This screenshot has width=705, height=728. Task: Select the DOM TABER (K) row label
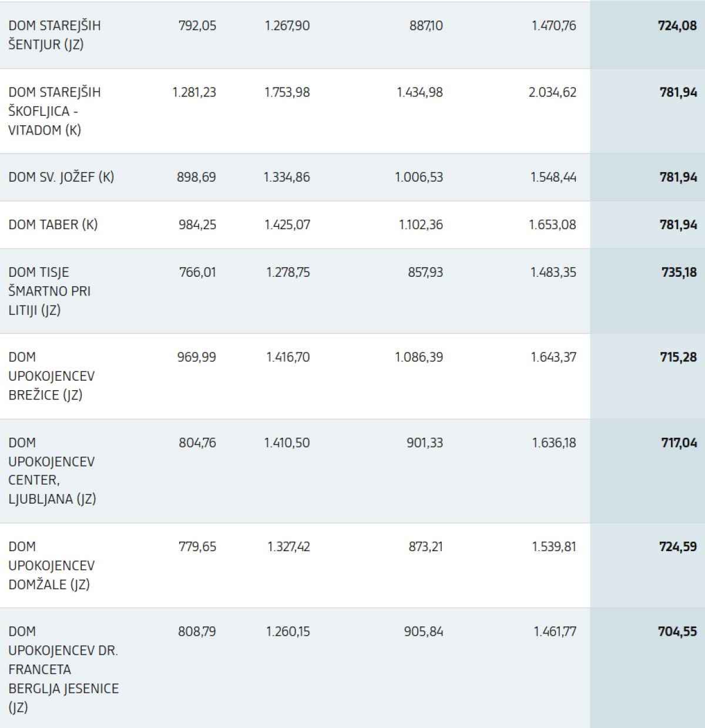(53, 224)
